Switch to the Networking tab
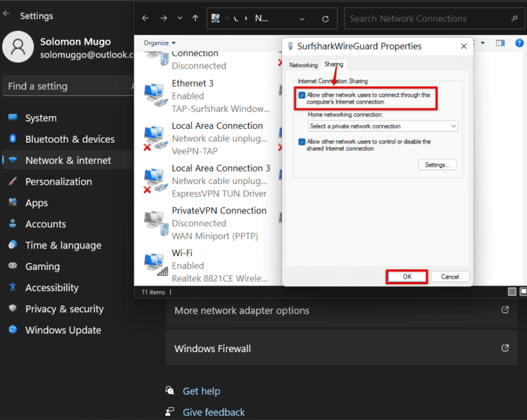This screenshot has width=527, height=420. pyautogui.click(x=303, y=65)
